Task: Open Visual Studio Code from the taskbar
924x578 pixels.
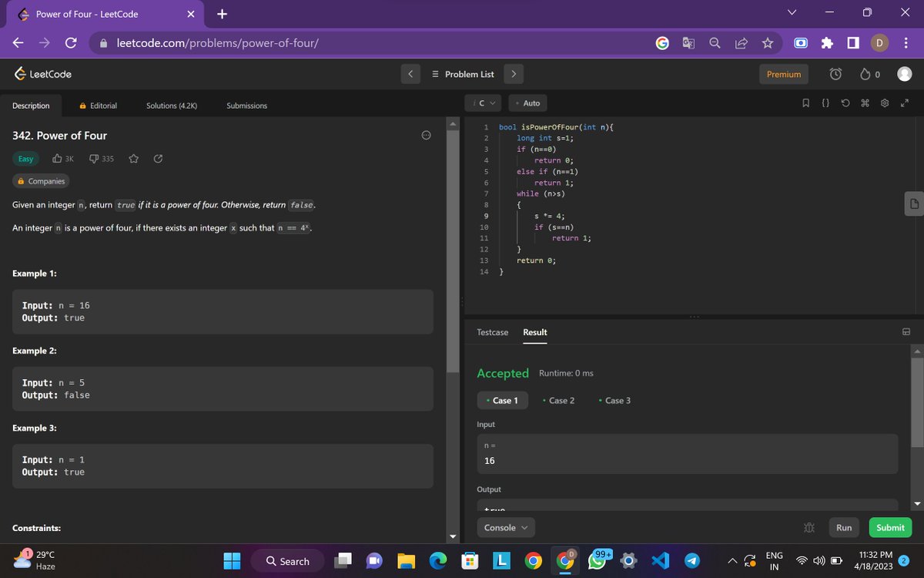Action: [x=661, y=562]
